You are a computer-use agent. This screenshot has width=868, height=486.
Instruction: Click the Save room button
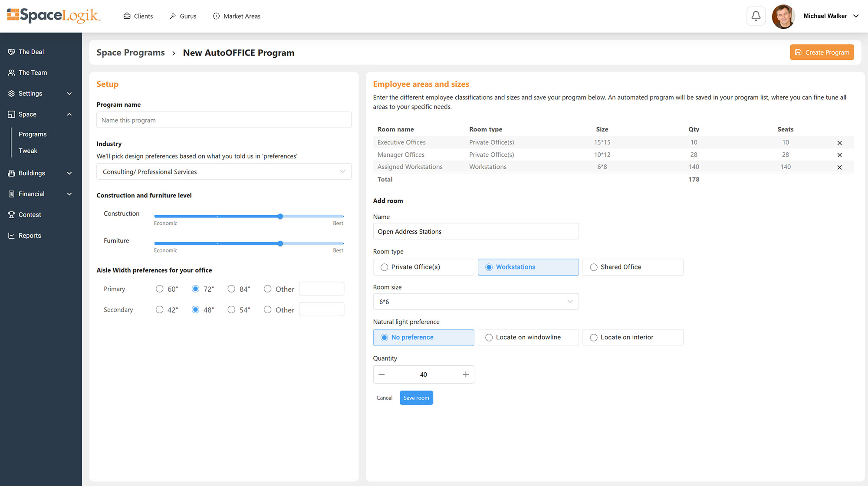[x=416, y=398]
